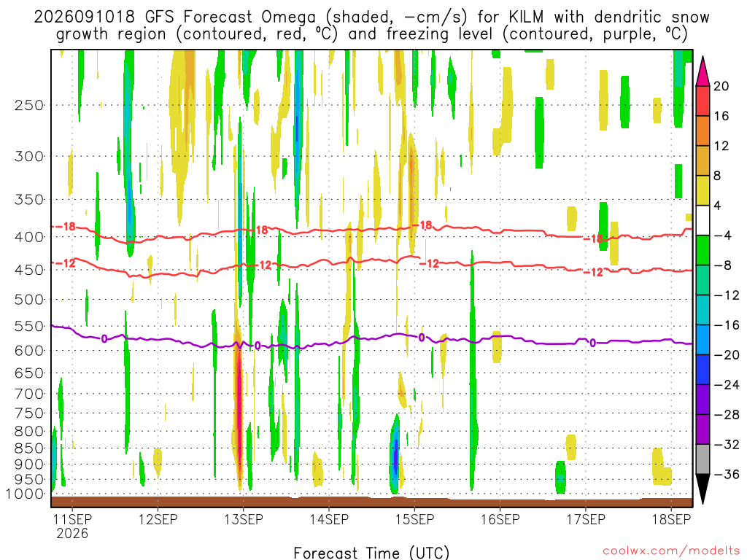The image size is (747, 560).
Task: Click the magenta arrow atop the colorbar
Action: tap(703, 71)
